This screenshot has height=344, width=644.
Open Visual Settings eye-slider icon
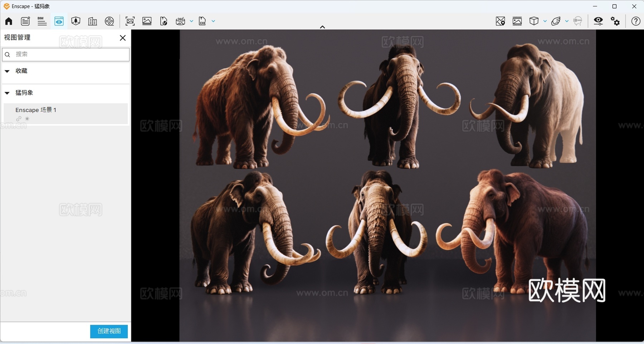(x=598, y=21)
